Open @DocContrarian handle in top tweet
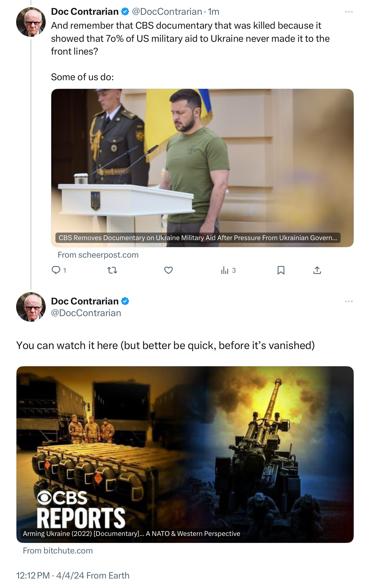Screen dimensions: 369x588 [167, 12]
